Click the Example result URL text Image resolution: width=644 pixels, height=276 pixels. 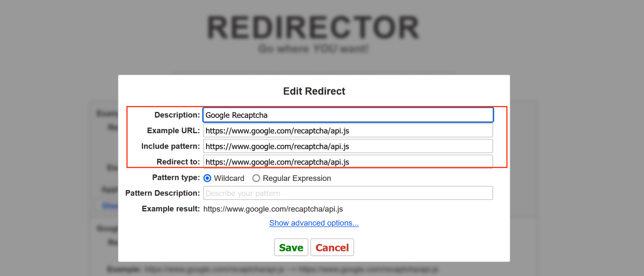[x=273, y=209]
